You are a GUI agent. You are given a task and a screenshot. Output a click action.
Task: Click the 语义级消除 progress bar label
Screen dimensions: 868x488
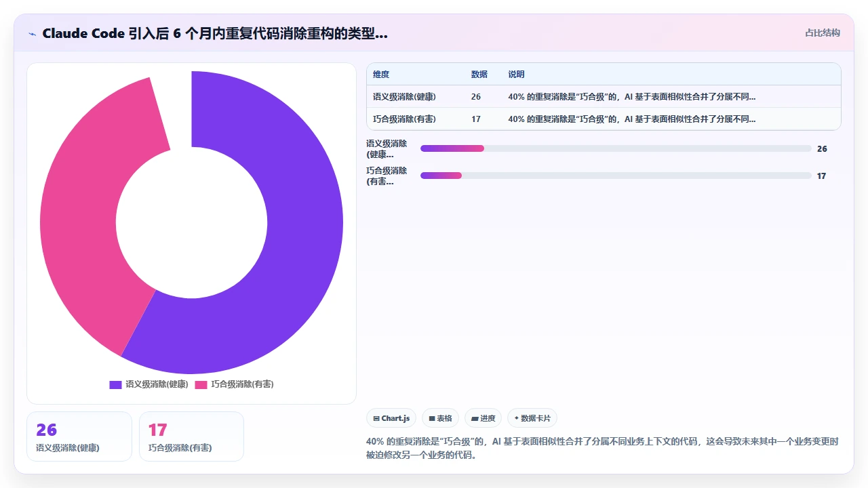(387, 149)
